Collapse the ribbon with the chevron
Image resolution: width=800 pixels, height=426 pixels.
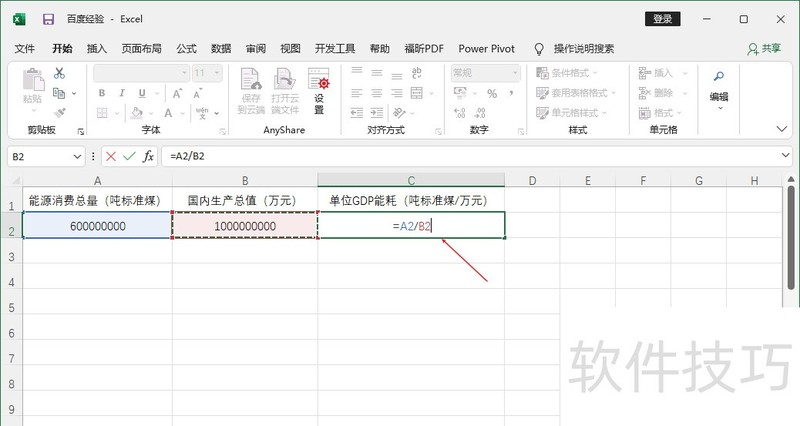pyautogui.click(x=782, y=129)
